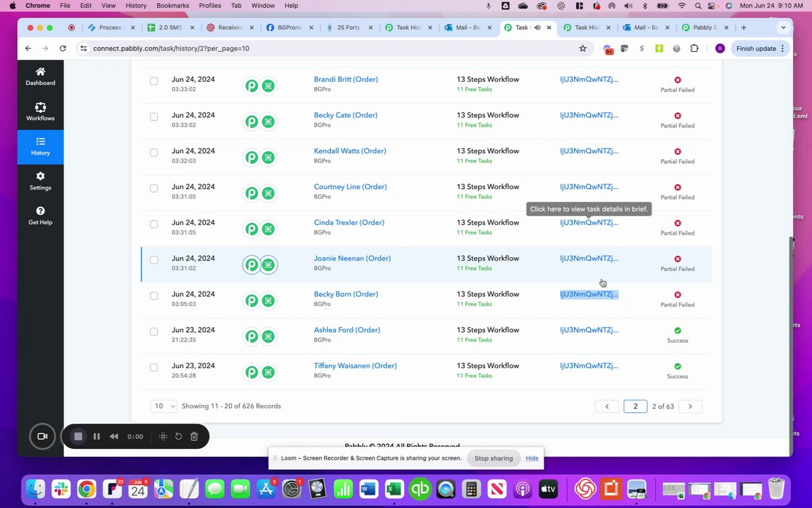This screenshot has height=508, width=812.
Task: Open the Bookmarks menu in menu bar
Action: point(173,6)
